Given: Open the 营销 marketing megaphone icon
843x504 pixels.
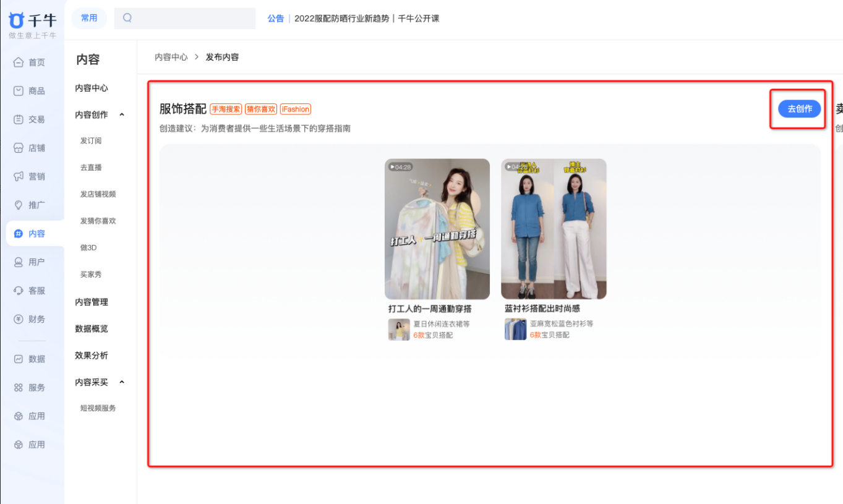Looking at the screenshot, I should 19,176.
